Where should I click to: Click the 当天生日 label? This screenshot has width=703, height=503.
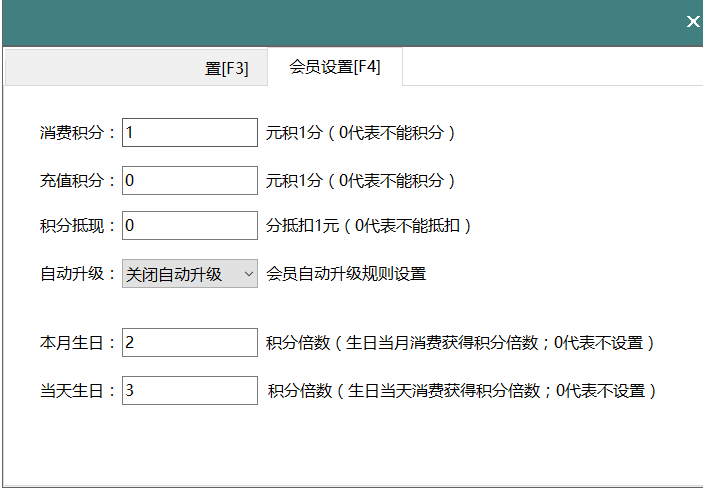point(78,391)
